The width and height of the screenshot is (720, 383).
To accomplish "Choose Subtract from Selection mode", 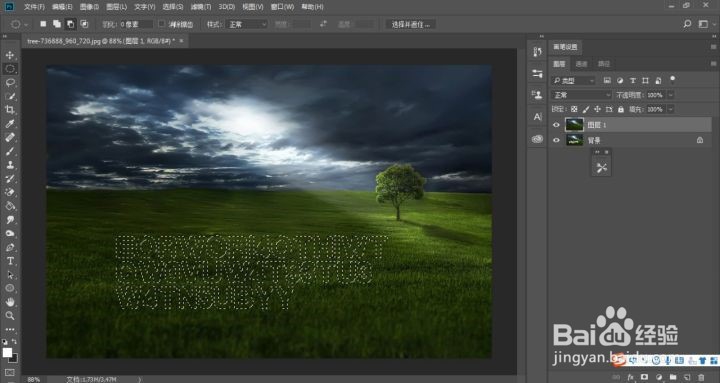I will coord(71,24).
